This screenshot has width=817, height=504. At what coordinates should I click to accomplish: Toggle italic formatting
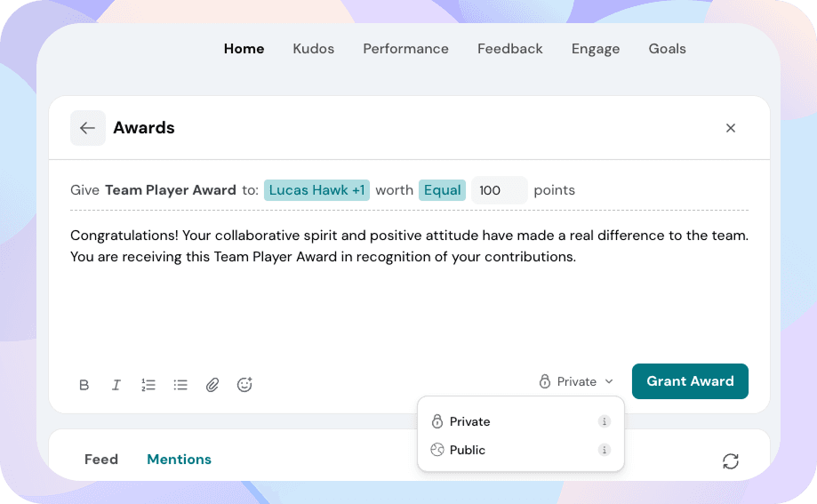click(x=116, y=385)
